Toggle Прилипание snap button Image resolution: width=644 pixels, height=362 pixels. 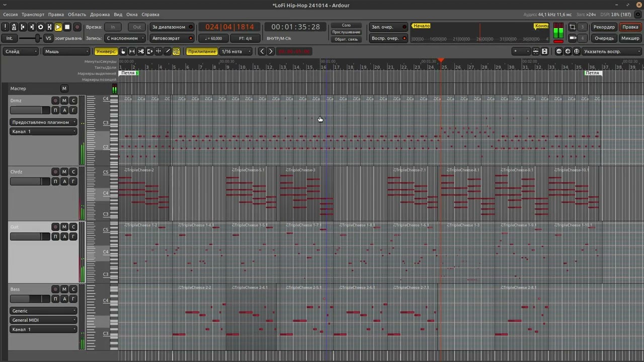tap(202, 51)
